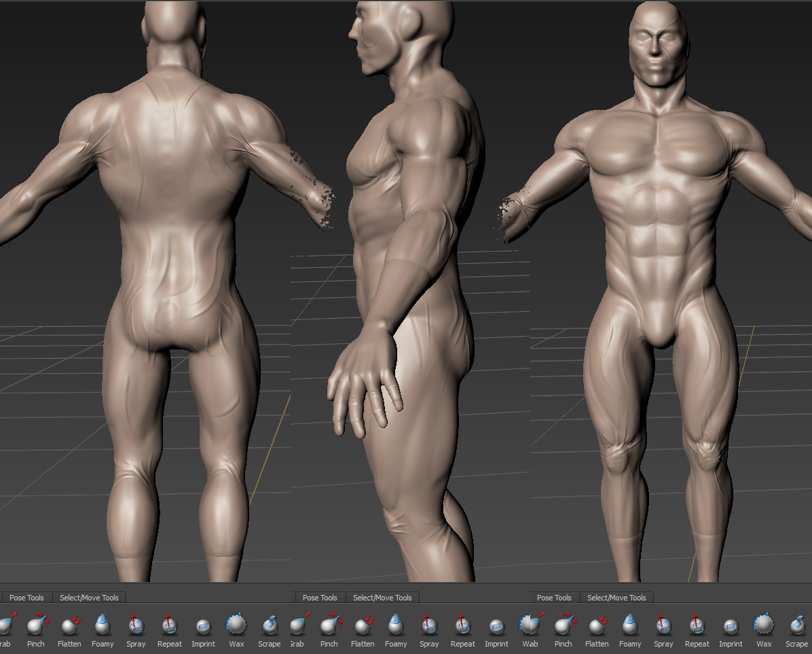Select the Pinch tool under the front view

coord(564,630)
